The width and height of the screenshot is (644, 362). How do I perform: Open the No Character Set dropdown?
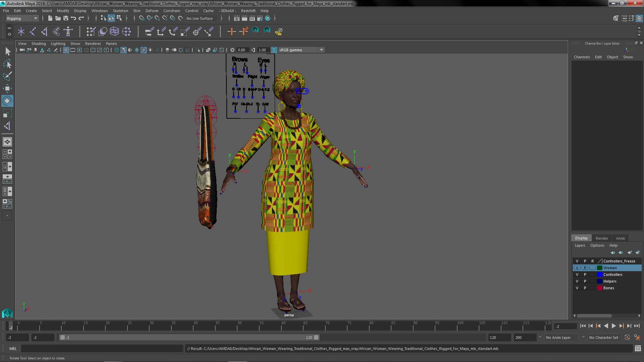604,338
